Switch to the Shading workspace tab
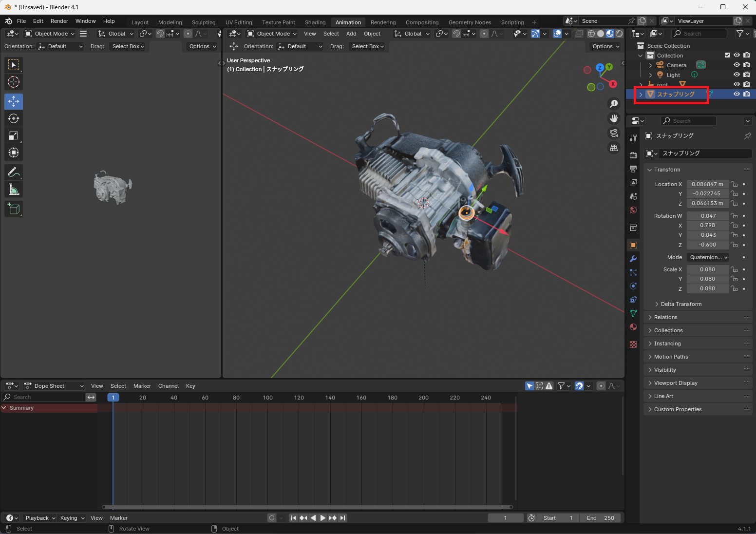 tap(315, 22)
